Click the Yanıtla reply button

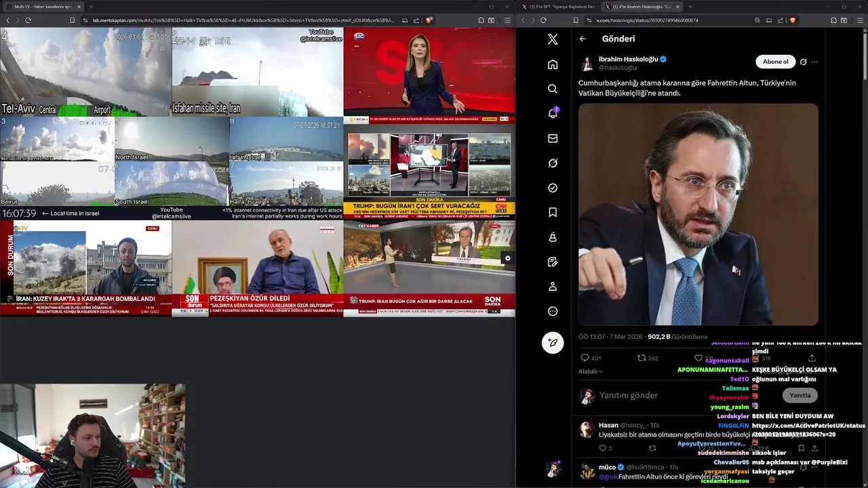pos(800,395)
